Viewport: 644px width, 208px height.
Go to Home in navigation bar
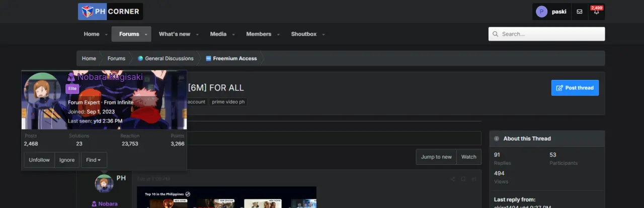click(92, 34)
